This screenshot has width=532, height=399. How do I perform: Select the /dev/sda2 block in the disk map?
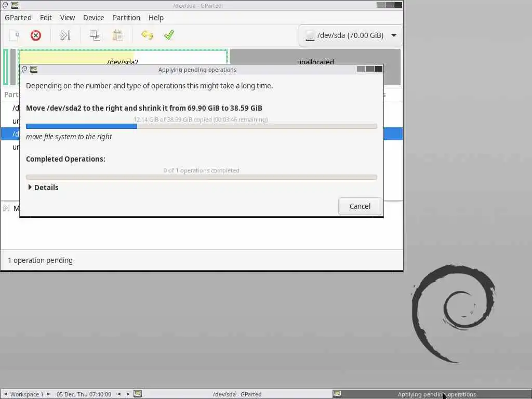[x=123, y=56]
